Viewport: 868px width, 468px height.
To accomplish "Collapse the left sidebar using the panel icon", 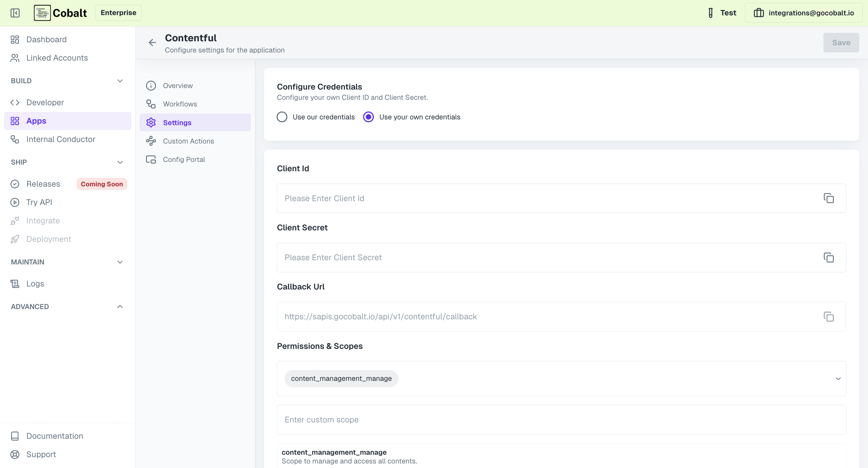I will click(x=15, y=13).
